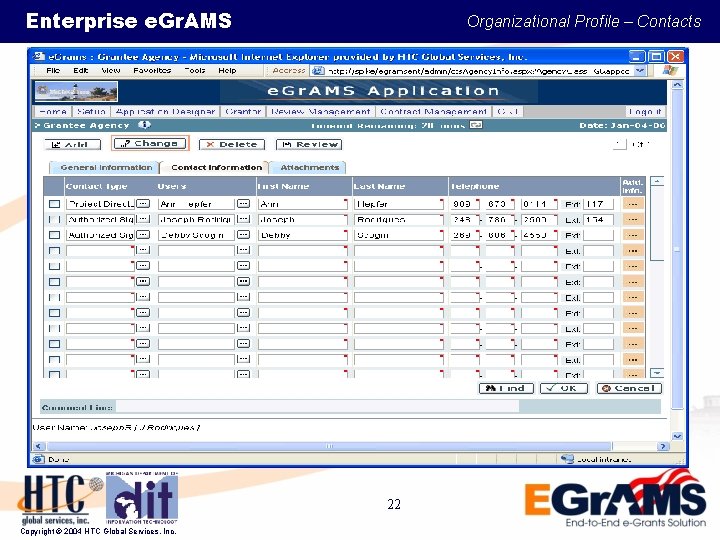Click the Telephone column header
720x540 pixels.
(x=475, y=186)
